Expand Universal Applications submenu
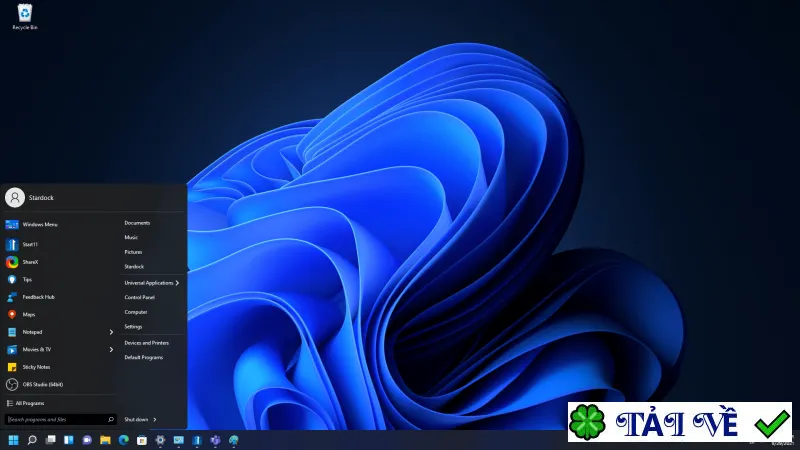800x450 pixels. pyautogui.click(x=152, y=283)
